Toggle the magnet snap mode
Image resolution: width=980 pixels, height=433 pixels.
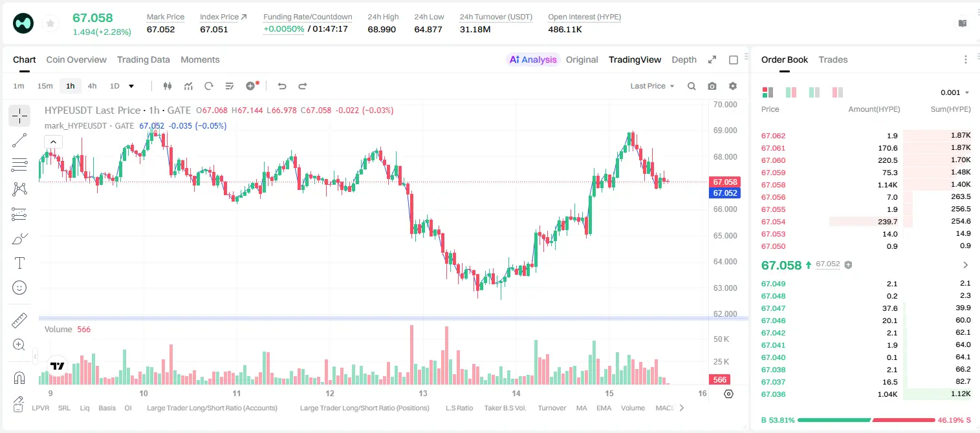pyautogui.click(x=19, y=378)
